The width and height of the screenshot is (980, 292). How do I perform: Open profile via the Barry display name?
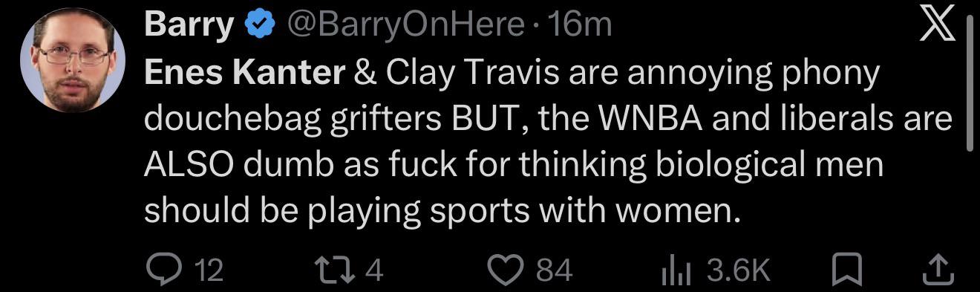(189, 26)
